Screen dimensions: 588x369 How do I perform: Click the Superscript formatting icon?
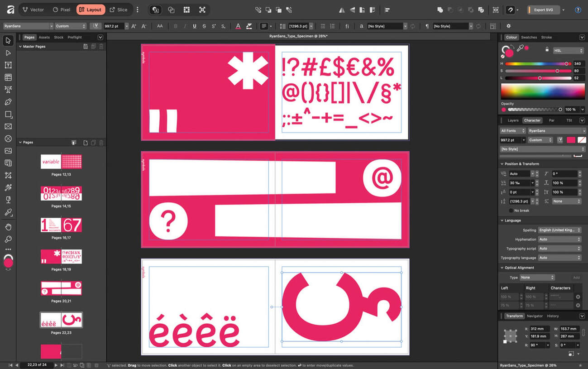coord(214,26)
